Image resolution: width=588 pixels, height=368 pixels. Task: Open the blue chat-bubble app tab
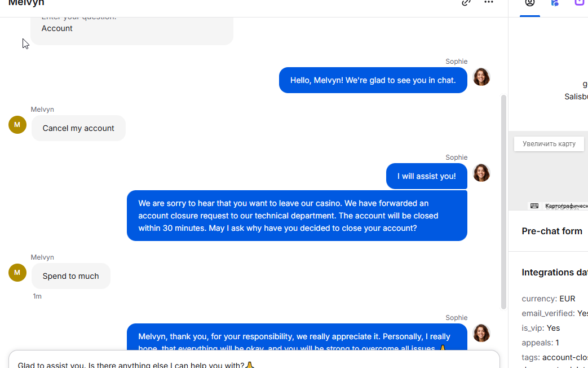555,3
